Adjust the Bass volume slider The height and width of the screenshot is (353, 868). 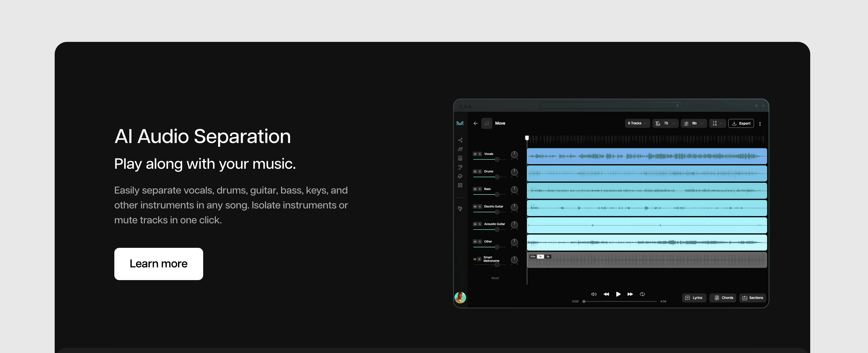coord(497,194)
